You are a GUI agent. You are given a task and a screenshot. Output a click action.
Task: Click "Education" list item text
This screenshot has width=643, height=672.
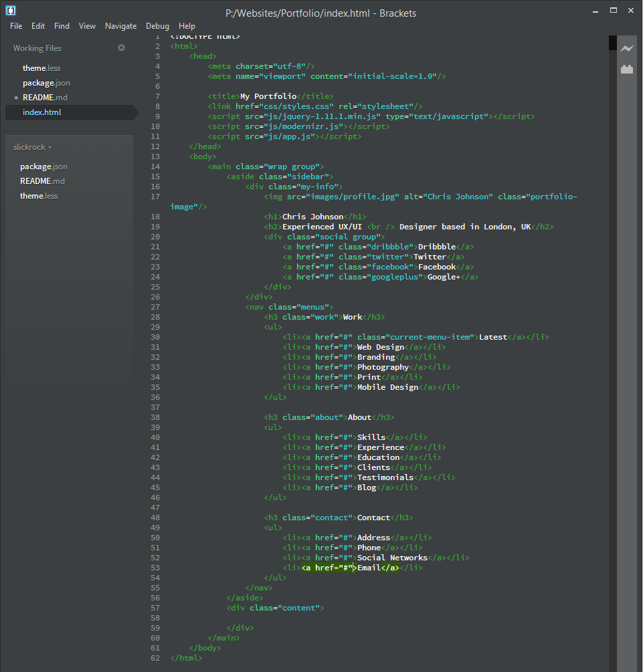[x=378, y=458]
